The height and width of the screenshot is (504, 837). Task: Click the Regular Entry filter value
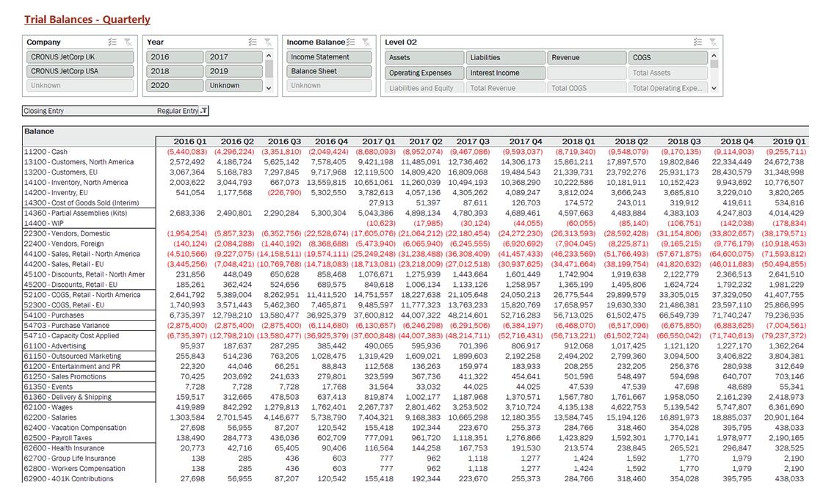coord(177,111)
